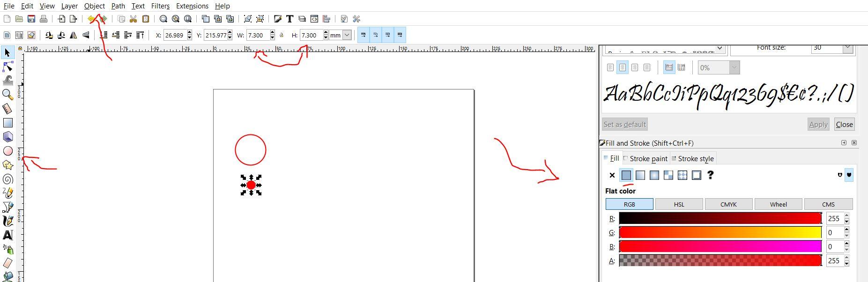Click the Save document floppy icon

click(31, 19)
